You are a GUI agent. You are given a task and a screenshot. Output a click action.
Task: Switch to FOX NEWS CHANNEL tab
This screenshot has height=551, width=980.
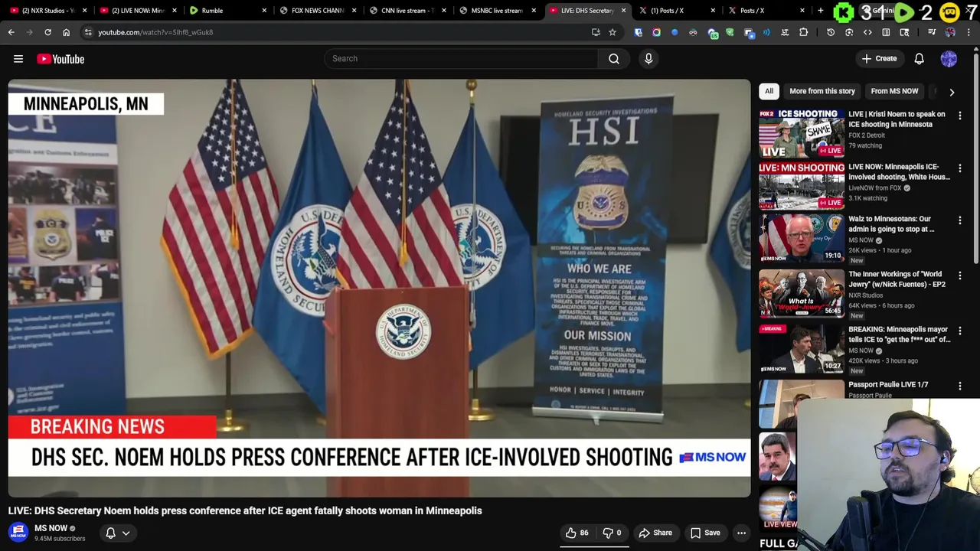pos(316,11)
